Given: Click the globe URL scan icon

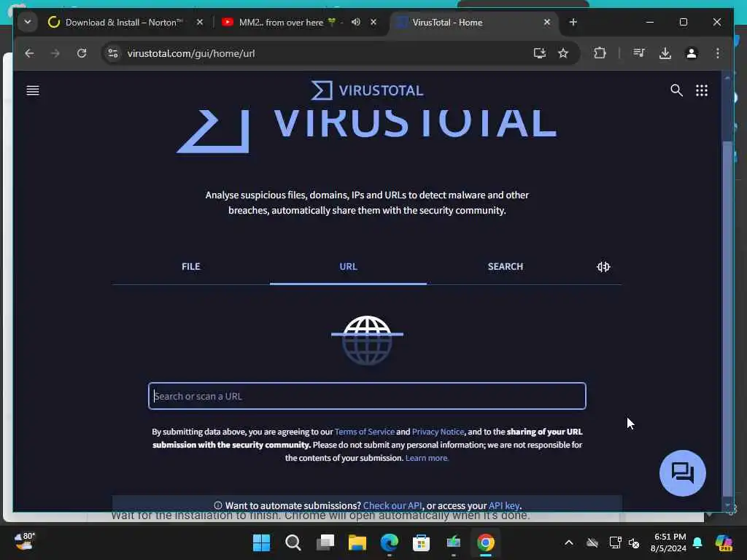Looking at the screenshot, I should pyautogui.click(x=367, y=340).
